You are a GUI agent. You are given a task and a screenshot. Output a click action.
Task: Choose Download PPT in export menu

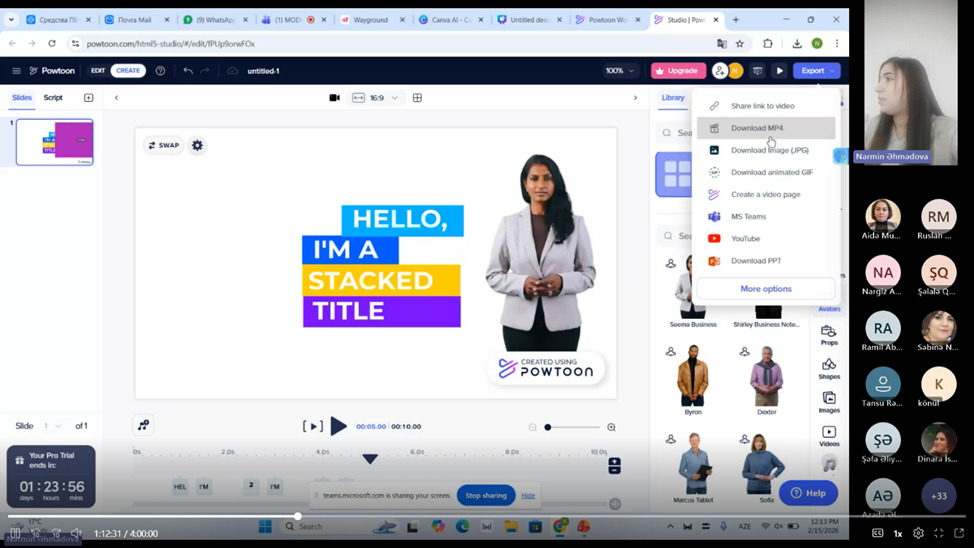click(x=755, y=261)
